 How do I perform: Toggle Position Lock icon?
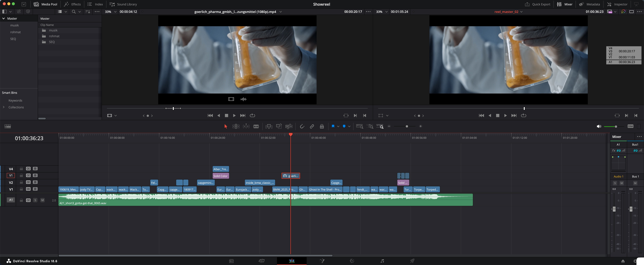(322, 126)
